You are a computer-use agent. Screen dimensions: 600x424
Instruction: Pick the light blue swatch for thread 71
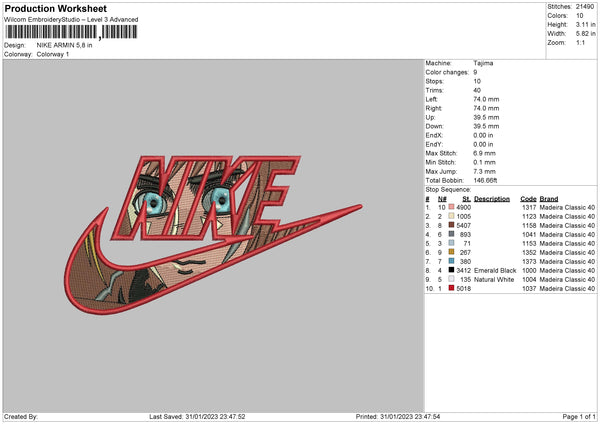point(451,243)
